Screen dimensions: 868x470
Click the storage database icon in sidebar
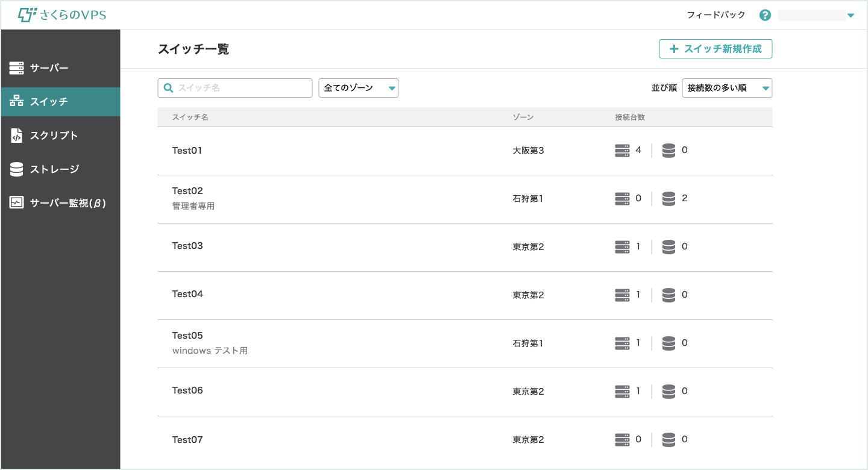(16, 169)
